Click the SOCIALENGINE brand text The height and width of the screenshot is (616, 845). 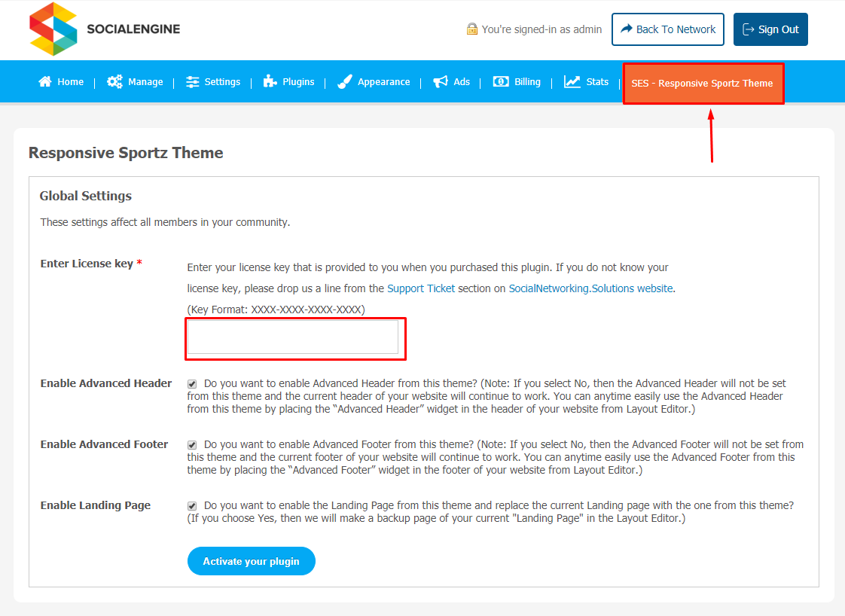[x=133, y=29]
